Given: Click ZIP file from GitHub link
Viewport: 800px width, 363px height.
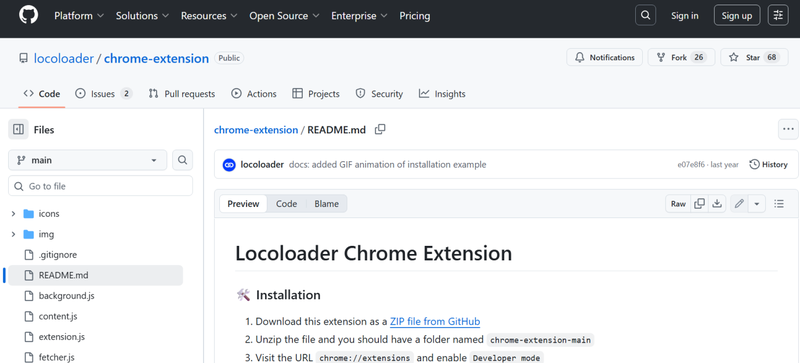Looking at the screenshot, I should tap(435, 322).
